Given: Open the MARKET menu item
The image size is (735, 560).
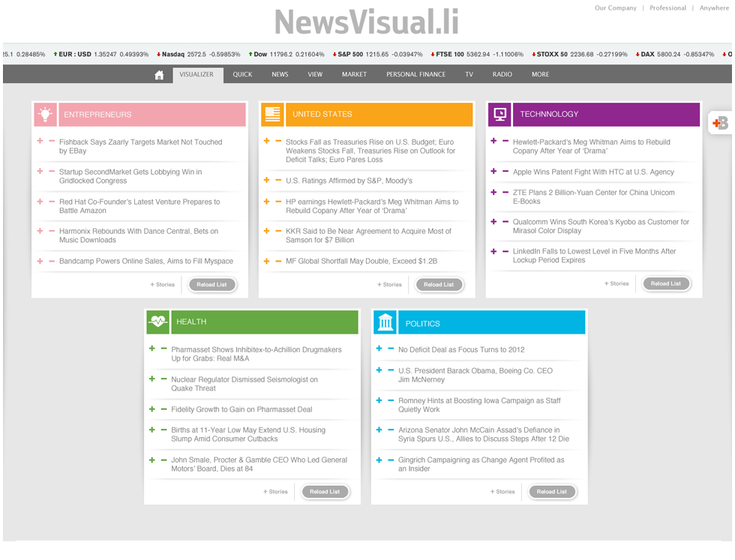Looking at the screenshot, I should 354,75.
